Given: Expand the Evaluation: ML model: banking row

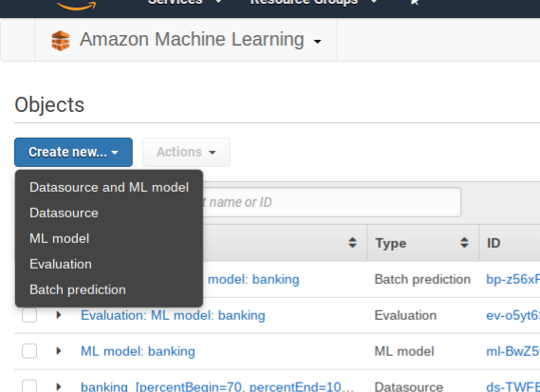Looking at the screenshot, I should 59,315.
